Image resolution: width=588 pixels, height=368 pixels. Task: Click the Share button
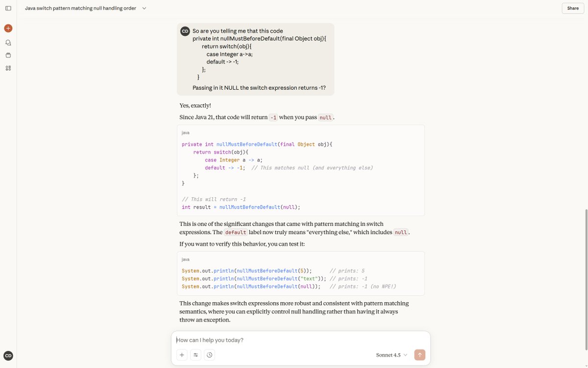coord(572,8)
